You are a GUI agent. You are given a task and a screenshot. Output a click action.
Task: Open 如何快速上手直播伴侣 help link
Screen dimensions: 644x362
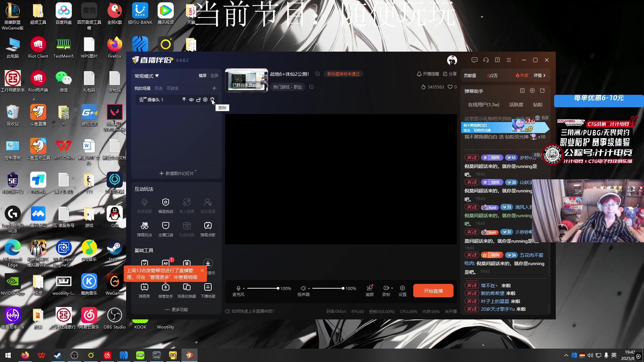click(x=250, y=311)
